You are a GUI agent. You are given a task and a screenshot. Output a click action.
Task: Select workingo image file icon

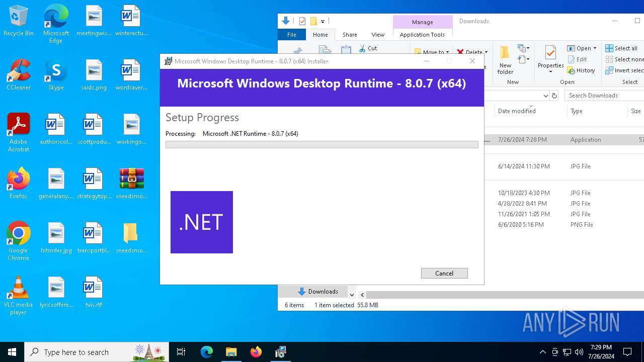coord(131,130)
